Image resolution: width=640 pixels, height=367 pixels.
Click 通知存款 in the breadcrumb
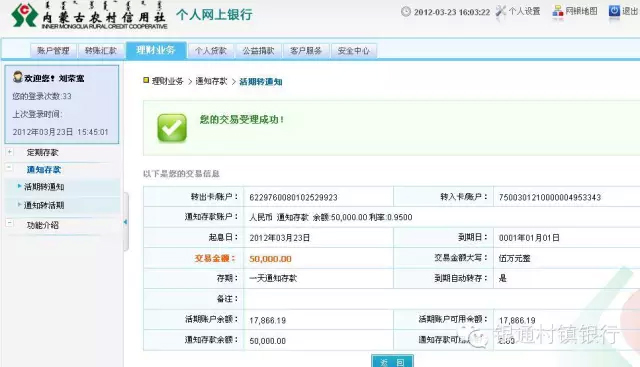click(x=211, y=81)
